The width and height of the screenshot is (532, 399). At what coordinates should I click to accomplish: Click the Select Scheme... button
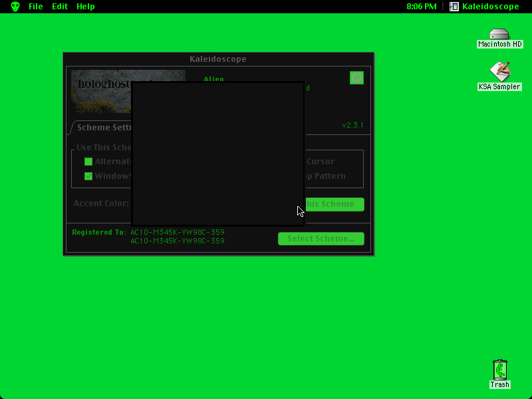321,239
